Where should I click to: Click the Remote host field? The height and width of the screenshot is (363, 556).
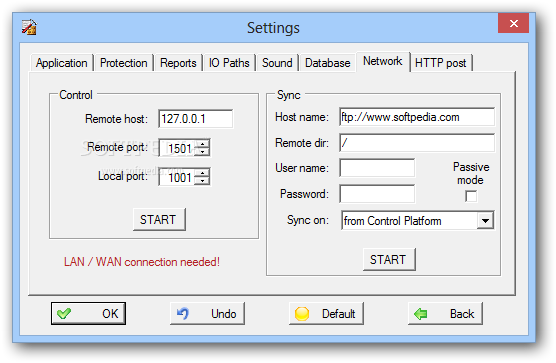[x=195, y=119]
